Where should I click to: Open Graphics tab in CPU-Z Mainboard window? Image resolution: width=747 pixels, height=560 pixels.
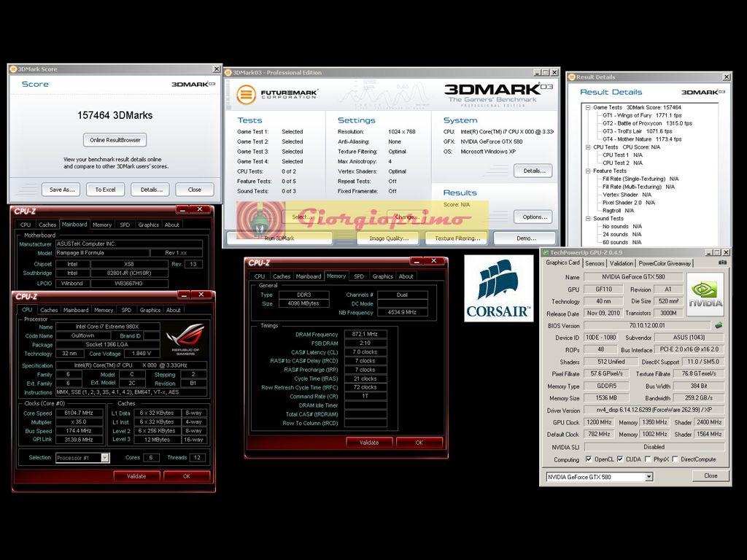click(148, 225)
